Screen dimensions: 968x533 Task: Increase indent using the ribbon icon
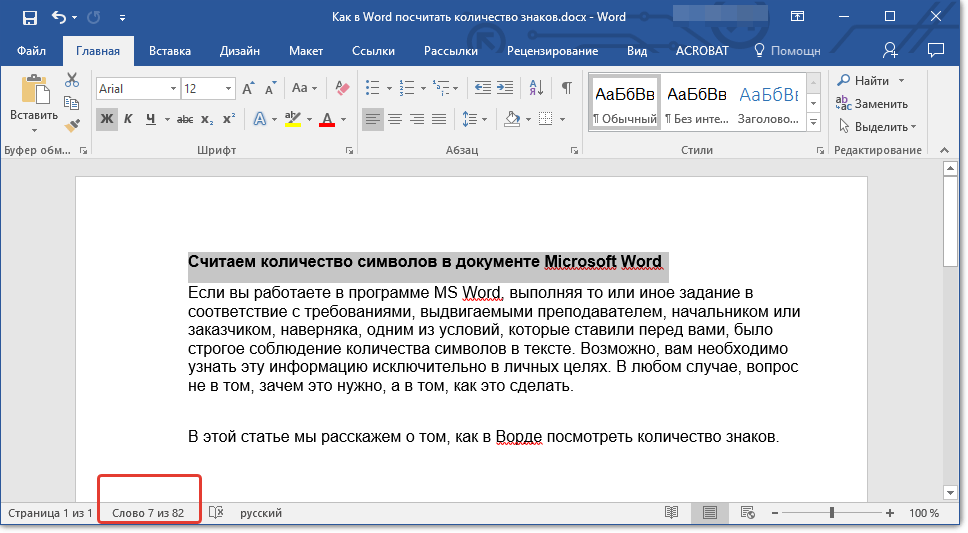pyautogui.click(x=504, y=88)
